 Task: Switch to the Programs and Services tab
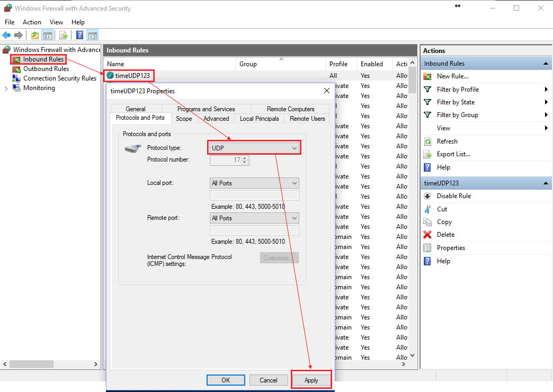206,109
